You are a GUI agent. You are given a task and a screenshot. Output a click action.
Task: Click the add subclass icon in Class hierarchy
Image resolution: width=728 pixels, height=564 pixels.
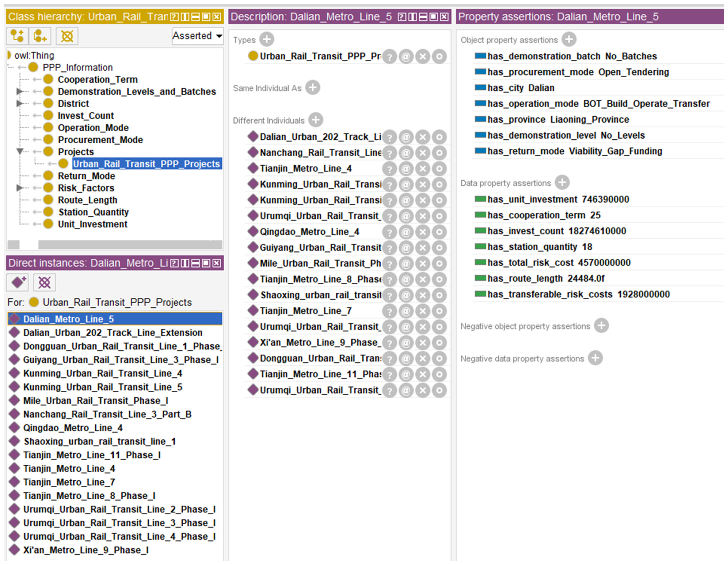[x=17, y=36]
